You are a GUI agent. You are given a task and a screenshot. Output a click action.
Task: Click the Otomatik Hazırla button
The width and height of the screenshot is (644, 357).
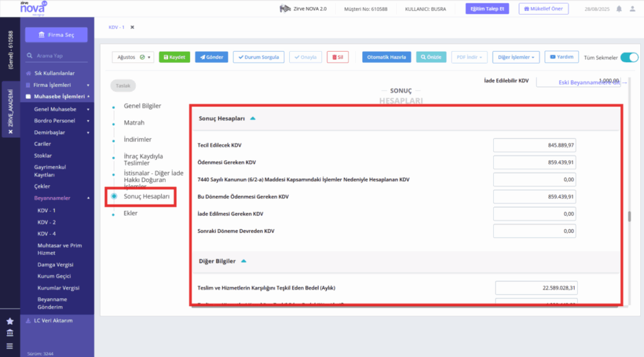[x=387, y=57]
